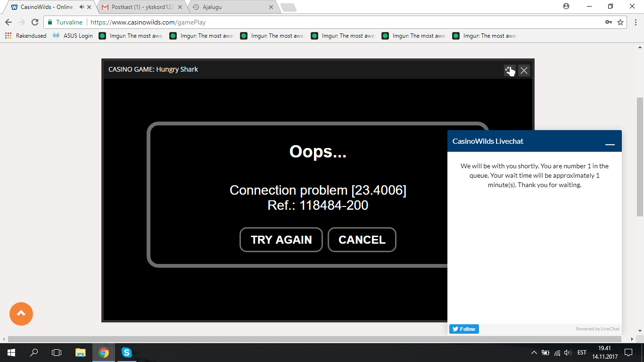
Task: Close the Postkast Gmail tab
Action: coord(180,7)
